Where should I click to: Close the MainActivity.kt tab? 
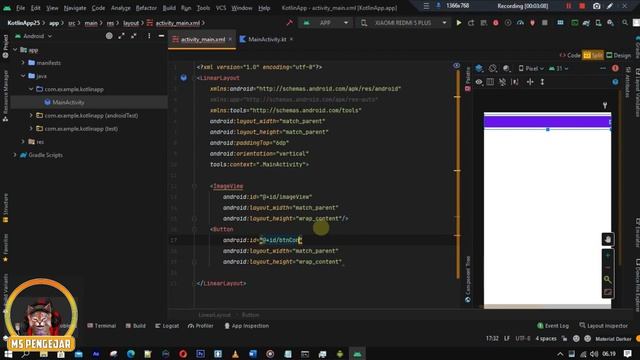click(x=291, y=39)
